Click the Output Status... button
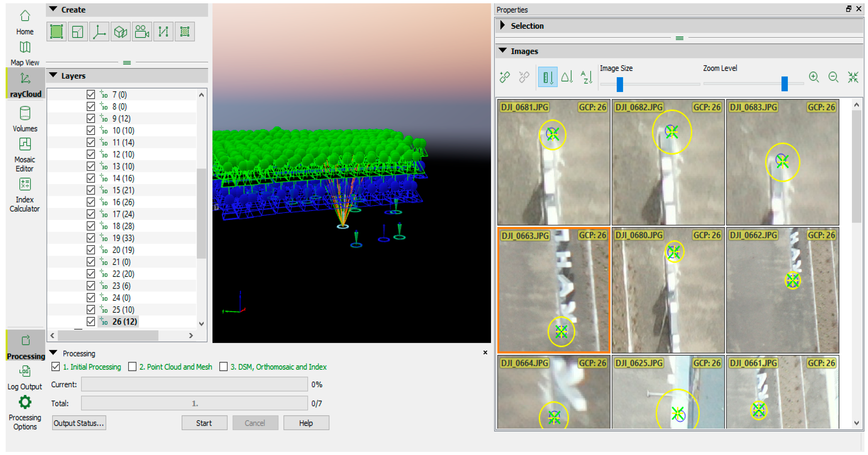 [x=79, y=423]
